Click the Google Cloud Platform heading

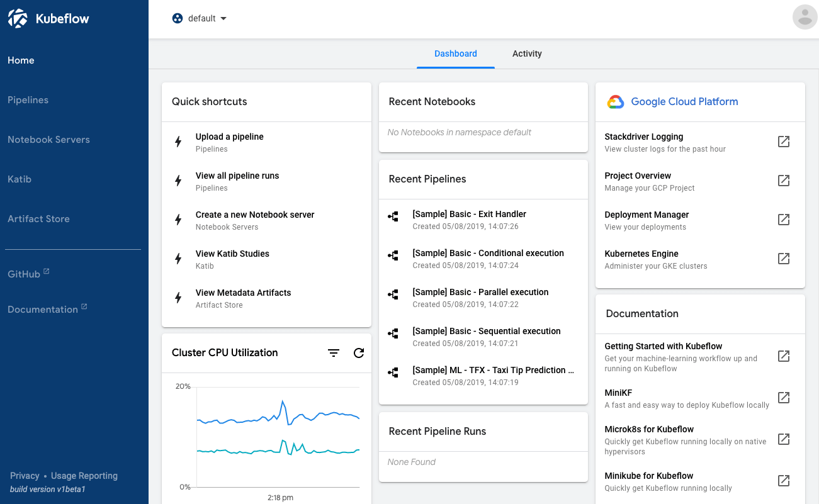[684, 102]
